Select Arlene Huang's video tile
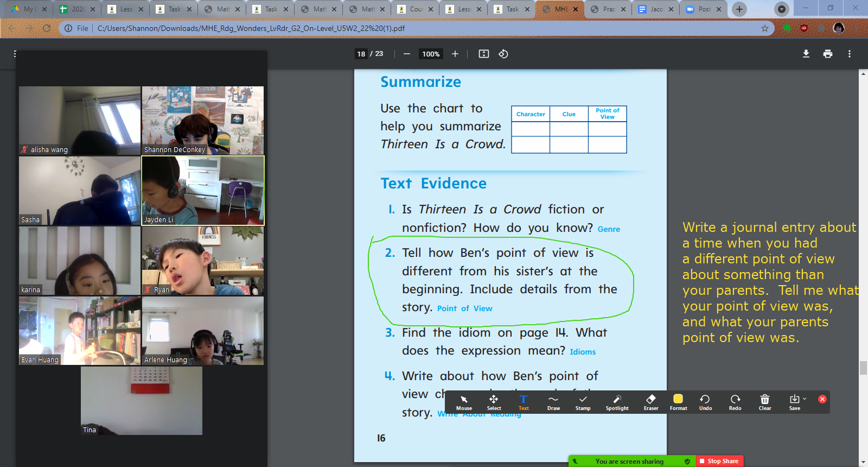868x467 pixels. click(x=203, y=331)
